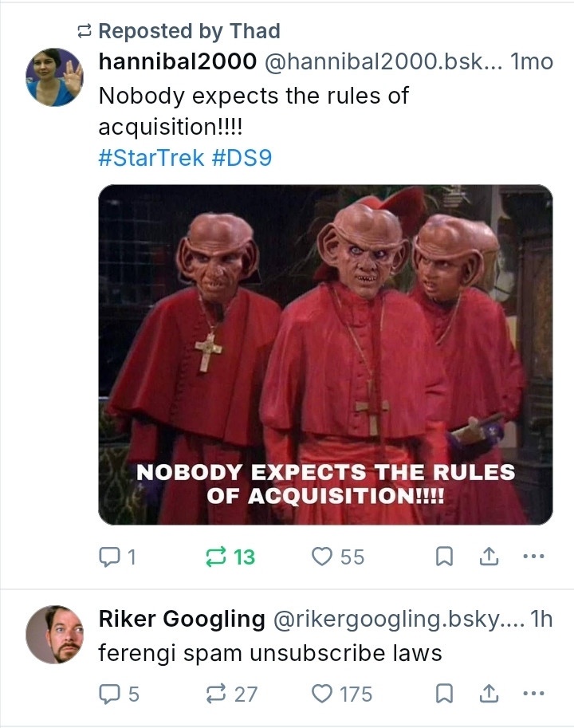Share Riker Googling's post
The height and width of the screenshot is (728, 574).
[x=489, y=694]
